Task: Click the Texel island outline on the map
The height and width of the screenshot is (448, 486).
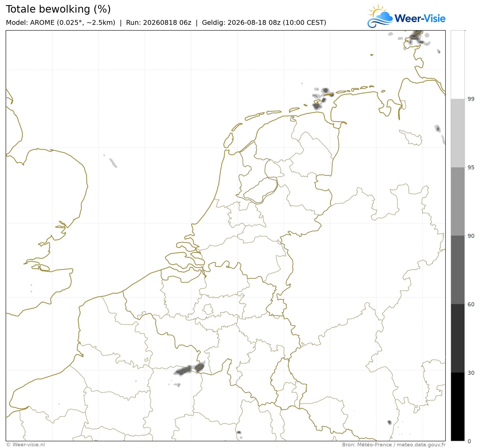Action: [x=229, y=140]
